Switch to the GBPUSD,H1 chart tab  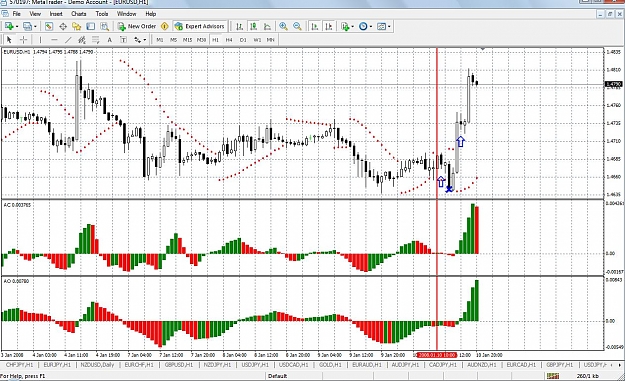click(179, 365)
